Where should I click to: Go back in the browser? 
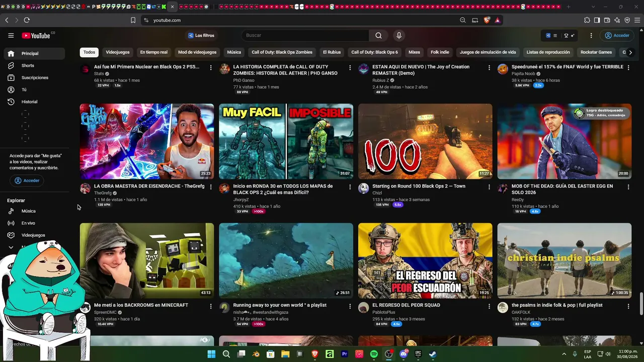point(7,20)
